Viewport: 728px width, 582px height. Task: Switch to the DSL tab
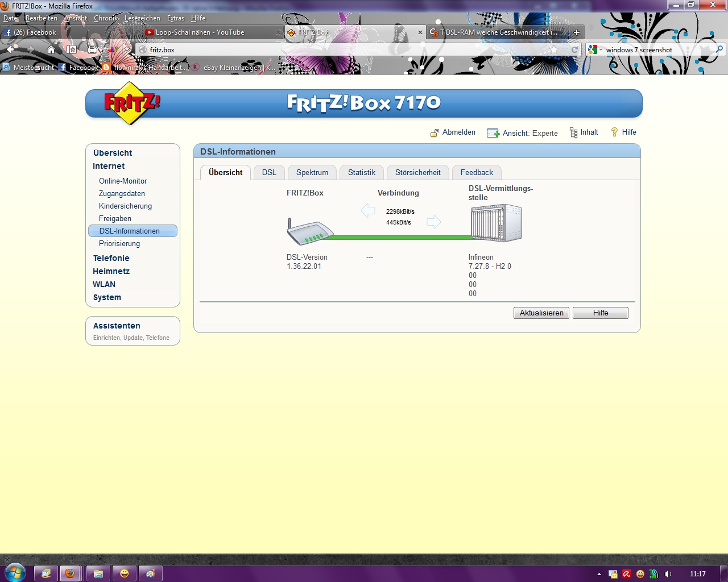(269, 172)
